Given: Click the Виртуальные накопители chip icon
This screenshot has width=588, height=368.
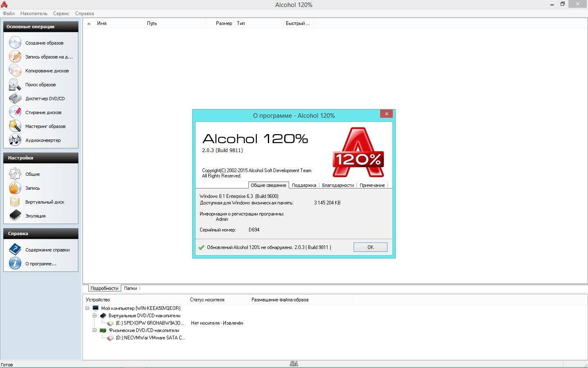Looking at the screenshot, I should [x=103, y=316].
